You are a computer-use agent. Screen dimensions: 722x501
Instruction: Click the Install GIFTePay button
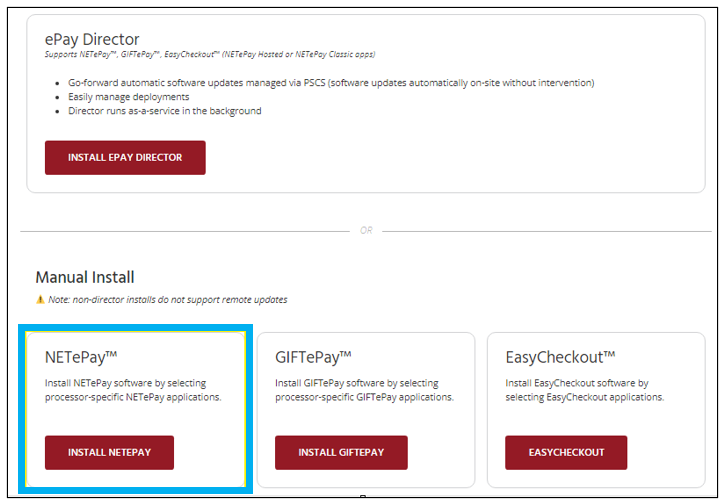341,452
